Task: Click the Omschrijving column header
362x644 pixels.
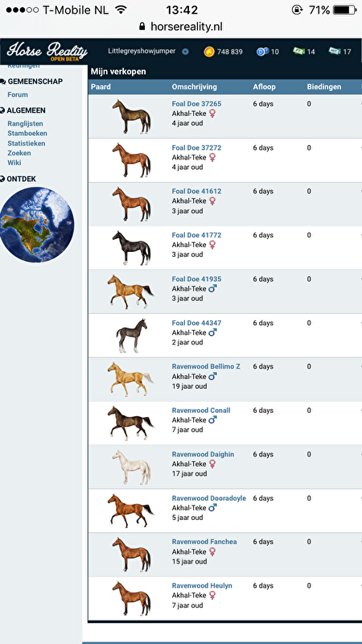Action: pos(194,87)
